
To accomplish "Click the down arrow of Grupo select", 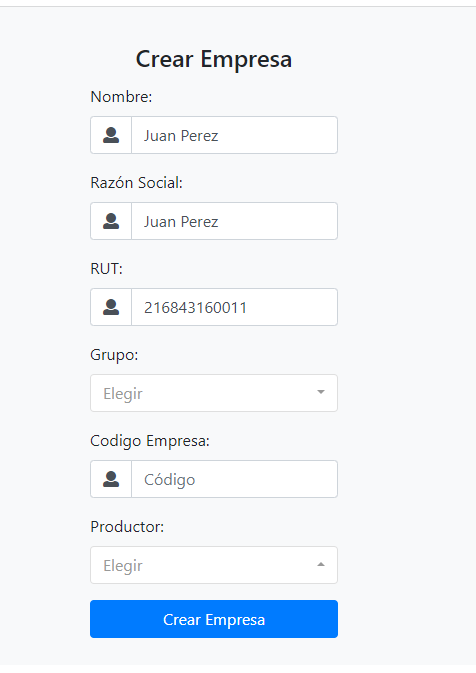I will (x=321, y=392).
